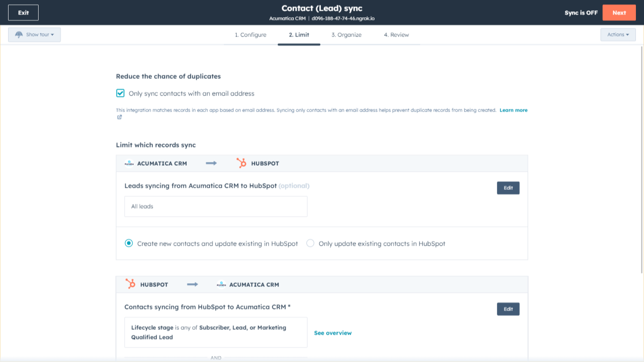Click the Acumatica logo in the second sync header
The image size is (644, 362).
221,285
